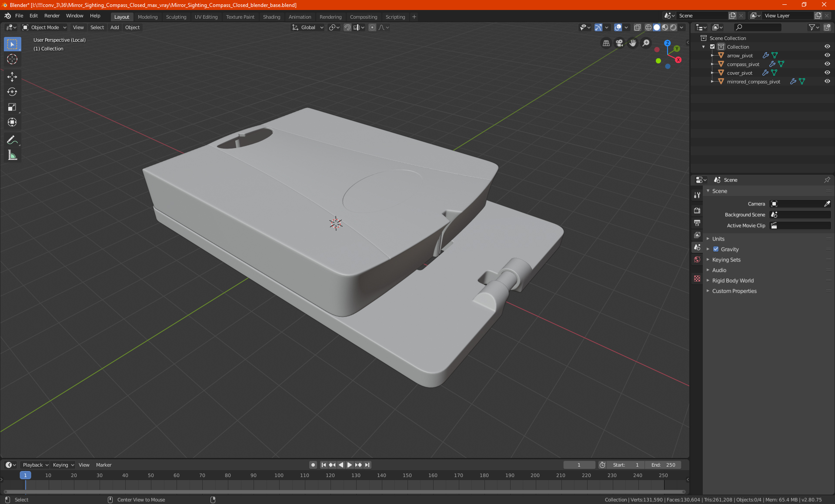This screenshot has height=504, width=835.
Task: Hide compass_pivot in the outliner
Action: (x=827, y=64)
